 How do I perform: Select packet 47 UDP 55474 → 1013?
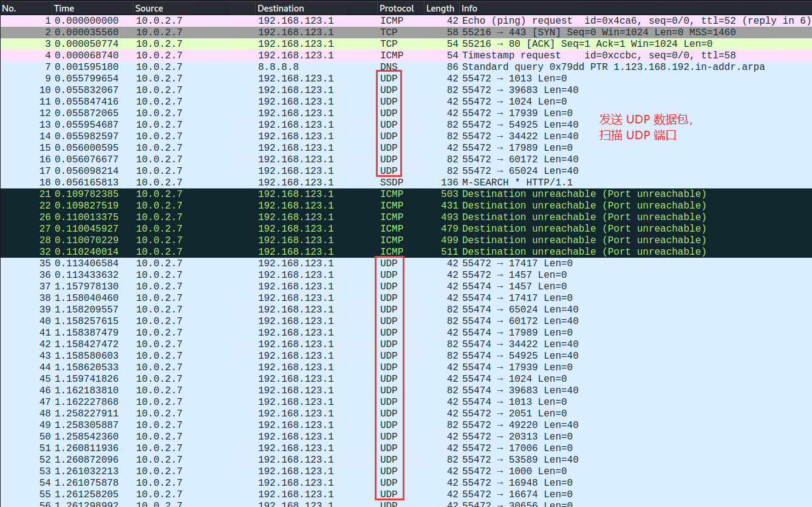point(406,402)
